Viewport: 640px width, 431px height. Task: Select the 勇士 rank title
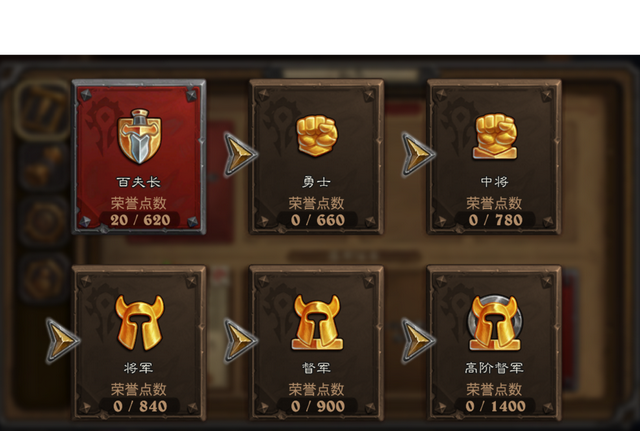[x=316, y=182]
